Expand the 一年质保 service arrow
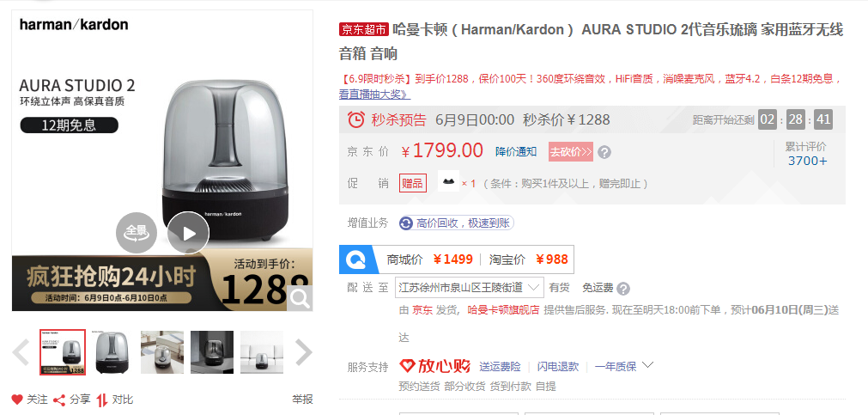 [647, 365]
